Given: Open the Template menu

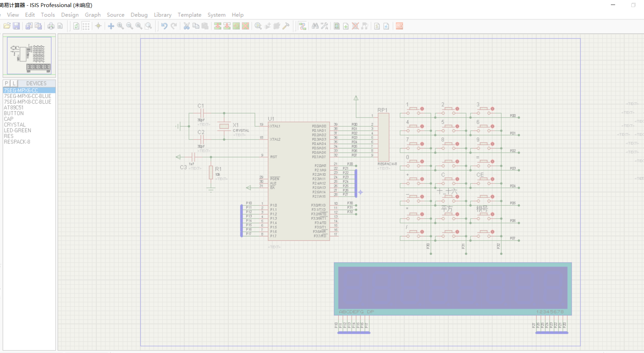Looking at the screenshot, I should coord(190,15).
